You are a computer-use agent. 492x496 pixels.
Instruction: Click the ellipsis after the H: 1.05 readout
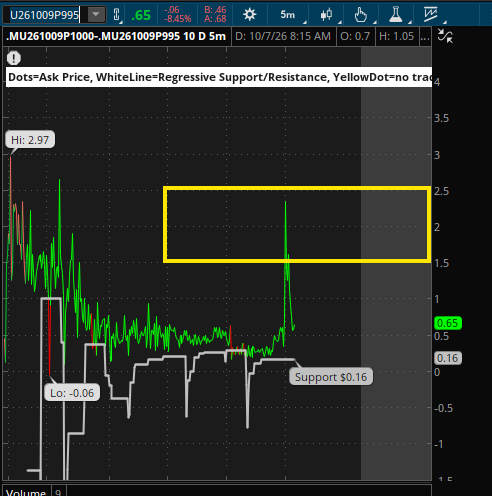click(425, 36)
